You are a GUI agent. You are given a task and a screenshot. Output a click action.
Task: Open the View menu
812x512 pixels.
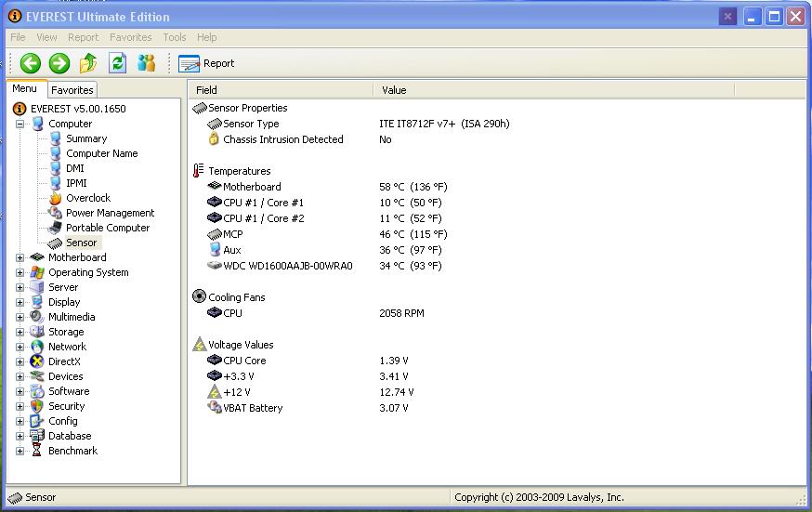46,37
